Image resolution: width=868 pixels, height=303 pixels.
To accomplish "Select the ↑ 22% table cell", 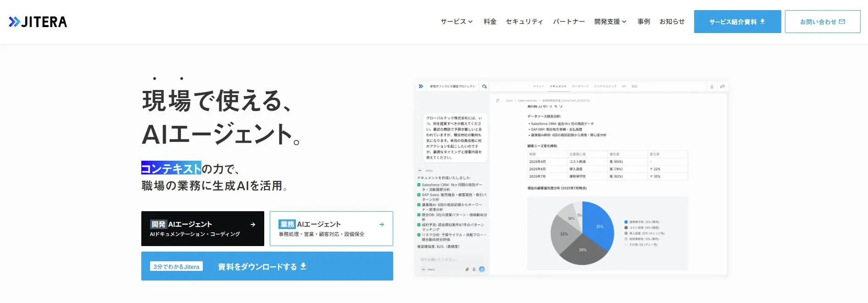I will click(668, 169).
